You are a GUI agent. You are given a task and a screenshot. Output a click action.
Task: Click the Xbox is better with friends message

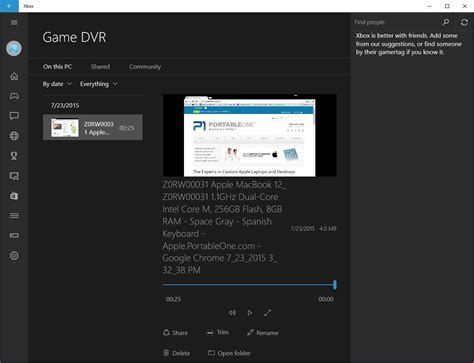408,44
